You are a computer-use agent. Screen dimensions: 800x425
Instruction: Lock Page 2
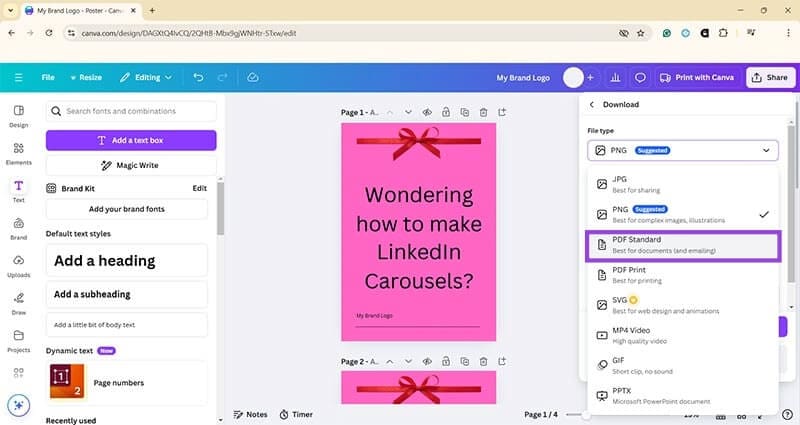pyautogui.click(x=446, y=361)
